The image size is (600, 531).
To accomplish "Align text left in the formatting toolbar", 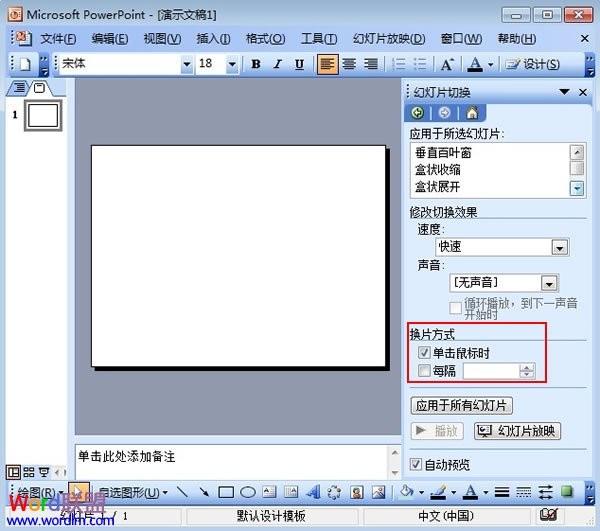I will tap(327, 64).
